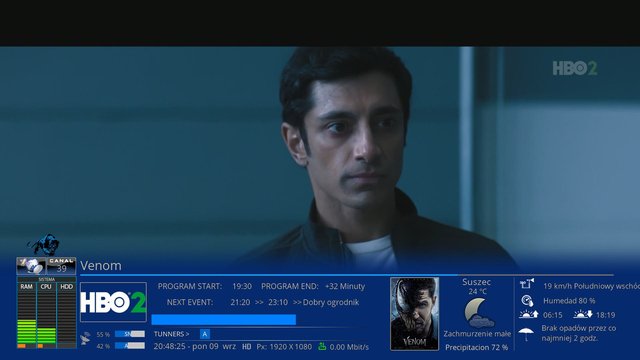Click the PROGRAM START: label
This screenshot has height=360, width=640.
pos(190,287)
